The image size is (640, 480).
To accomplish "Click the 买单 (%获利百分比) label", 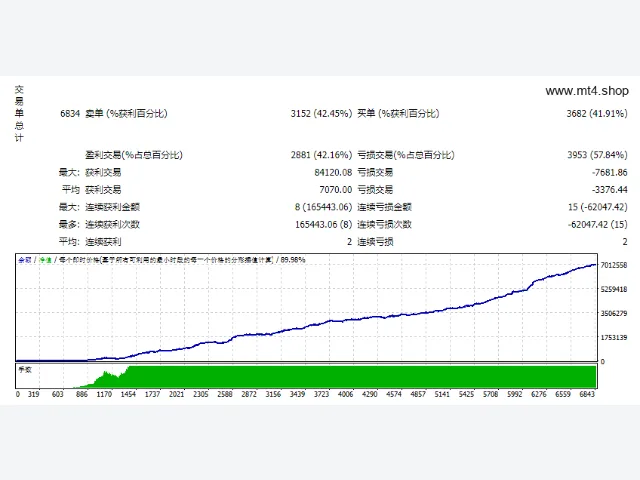I will (398, 113).
